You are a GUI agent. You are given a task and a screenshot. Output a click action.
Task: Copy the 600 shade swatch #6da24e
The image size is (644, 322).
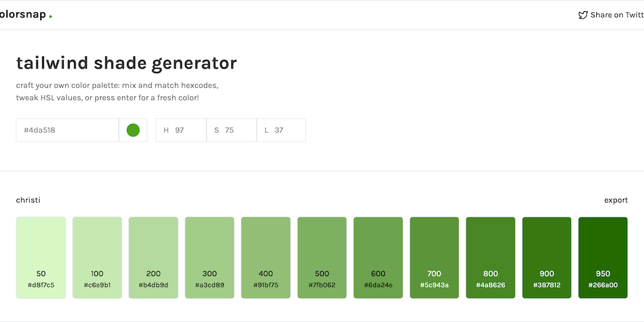(x=378, y=257)
